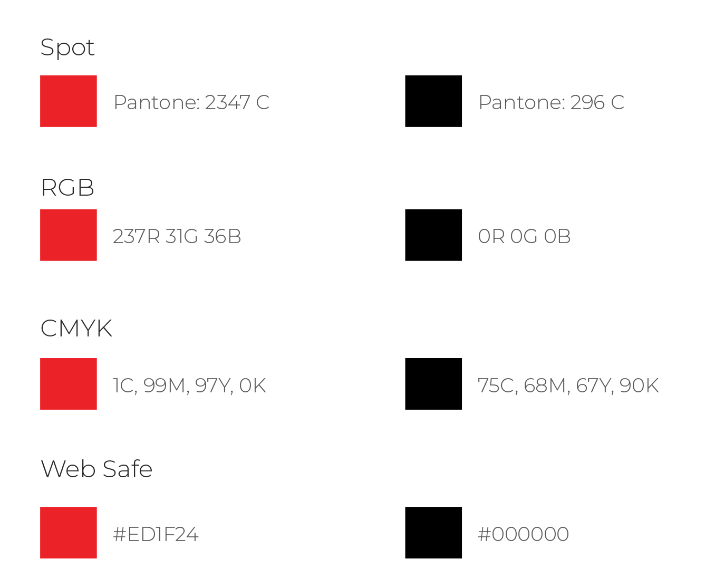Select the red #ED1F24 swatch

pyautogui.click(x=69, y=533)
